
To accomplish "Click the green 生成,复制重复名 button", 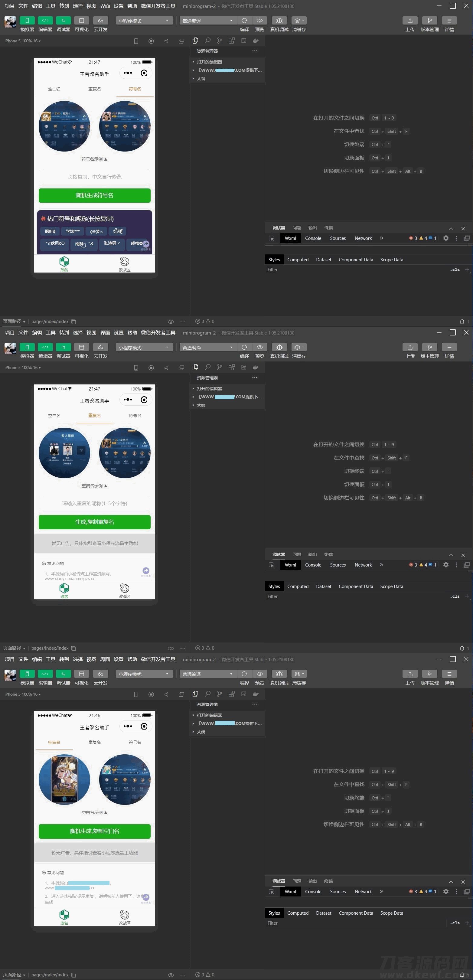I will 94,521.
